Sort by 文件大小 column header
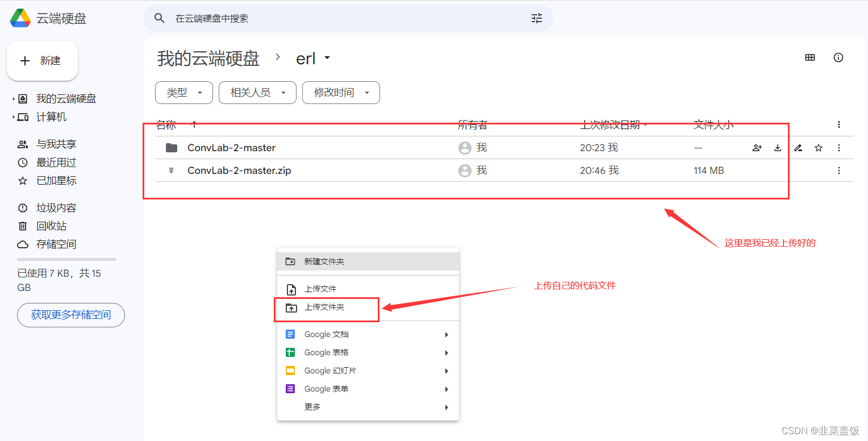Screen dimensions: 868x441 click(713, 124)
